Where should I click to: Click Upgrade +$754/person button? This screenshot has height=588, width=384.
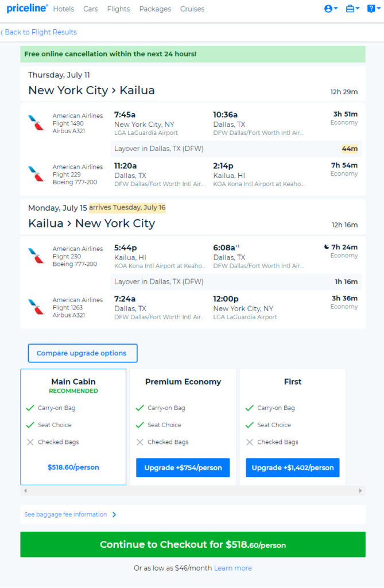[x=183, y=467]
